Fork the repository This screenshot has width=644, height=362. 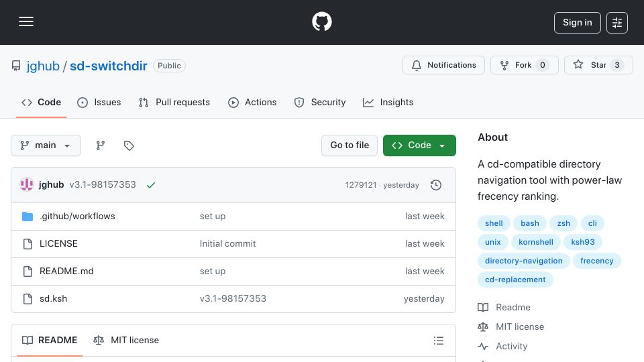coord(525,65)
